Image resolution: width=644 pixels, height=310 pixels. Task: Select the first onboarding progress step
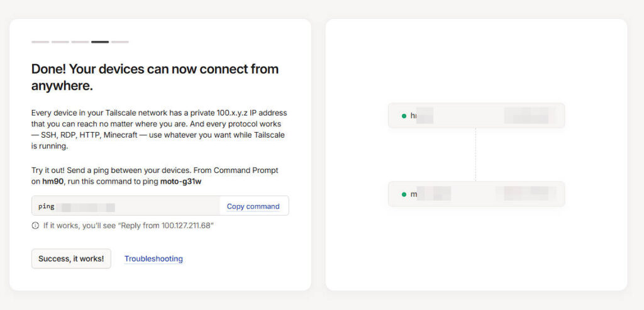[x=40, y=42]
